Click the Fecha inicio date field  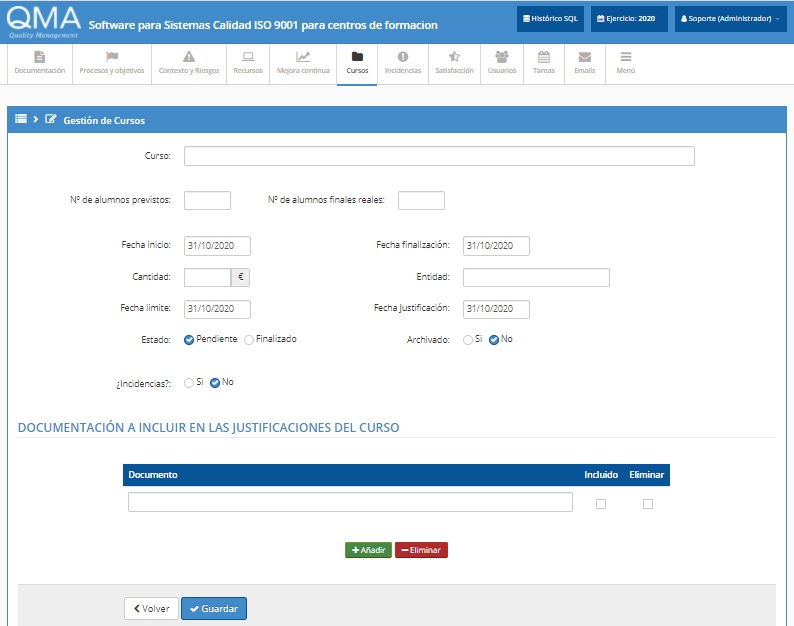click(217, 246)
